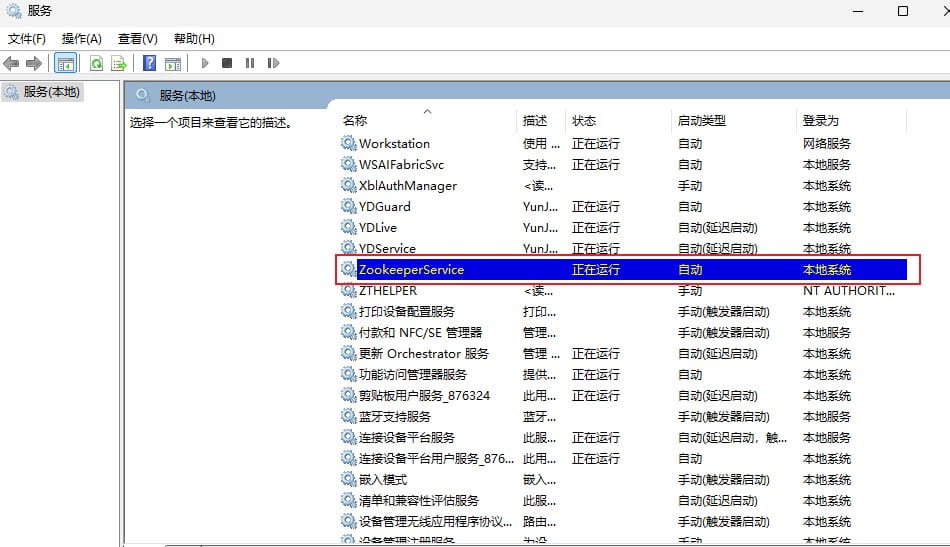
Task: Select the 更新 Orchestrator 服务 name
Action: [x=424, y=354]
